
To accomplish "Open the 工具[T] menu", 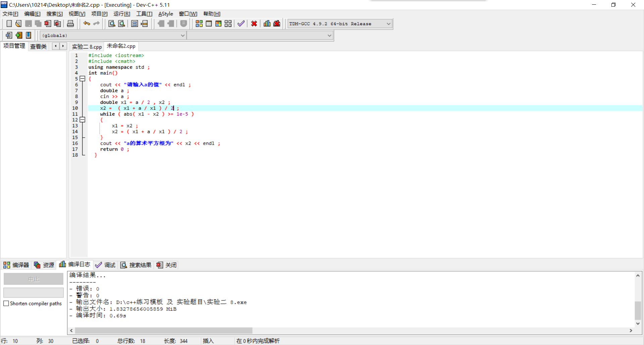I will 144,14.
